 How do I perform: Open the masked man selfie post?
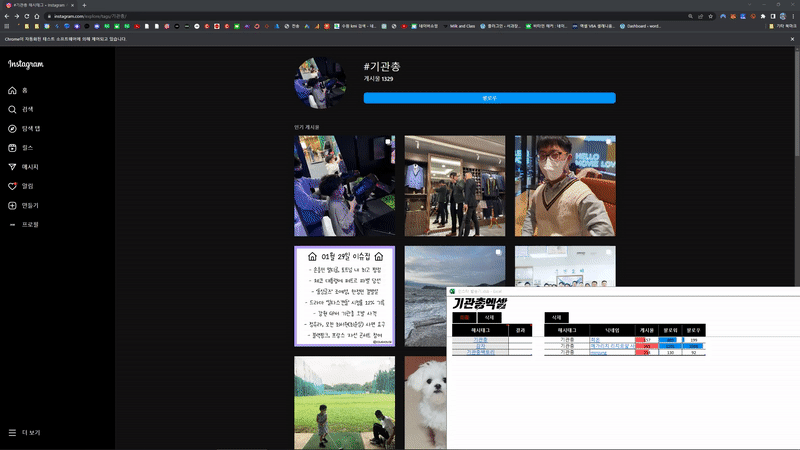[x=565, y=186]
